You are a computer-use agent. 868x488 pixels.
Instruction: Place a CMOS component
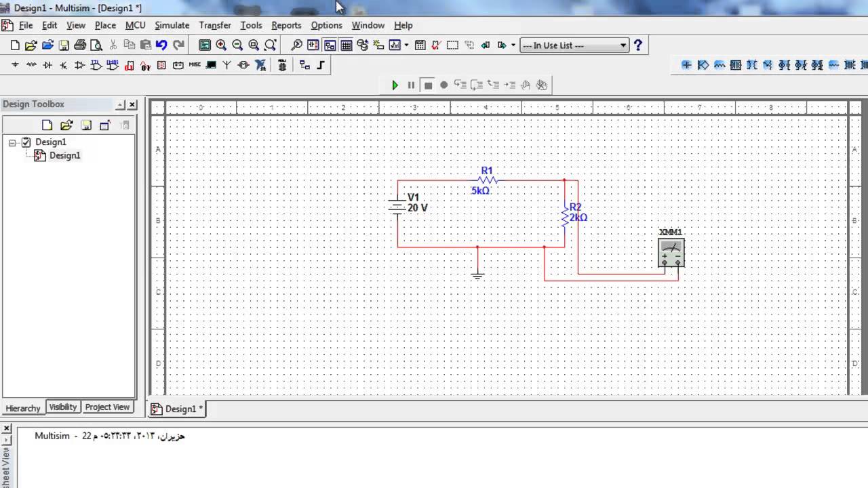(x=113, y=65)
